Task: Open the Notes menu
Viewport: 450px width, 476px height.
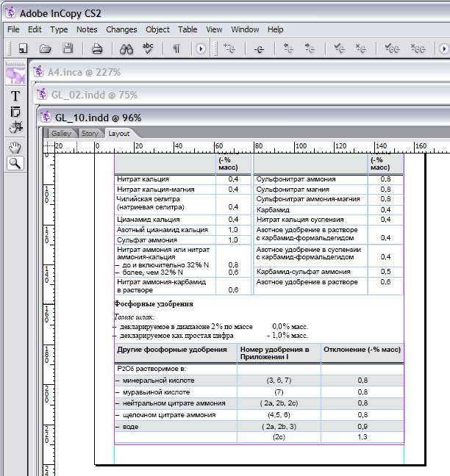Action: coord(87,29)
